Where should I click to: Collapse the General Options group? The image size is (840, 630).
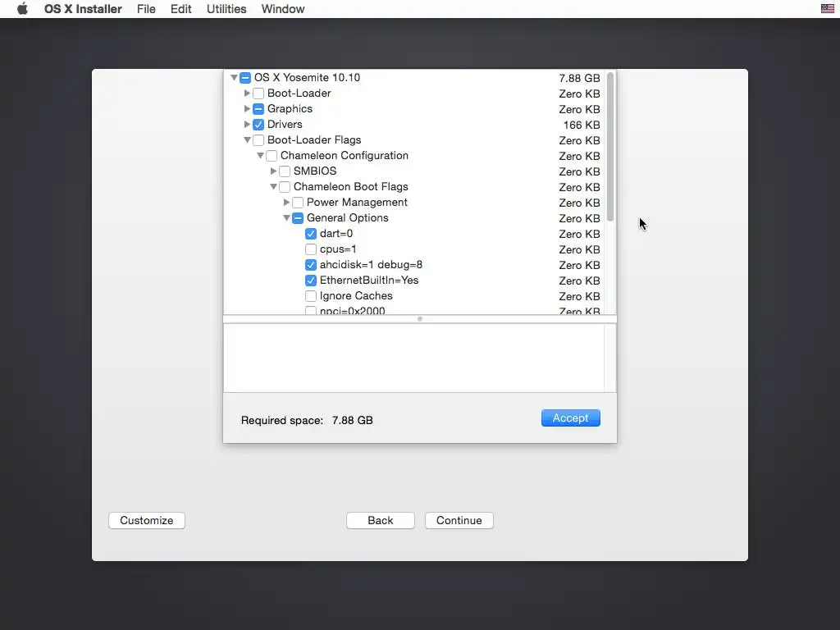pos(286,218)
